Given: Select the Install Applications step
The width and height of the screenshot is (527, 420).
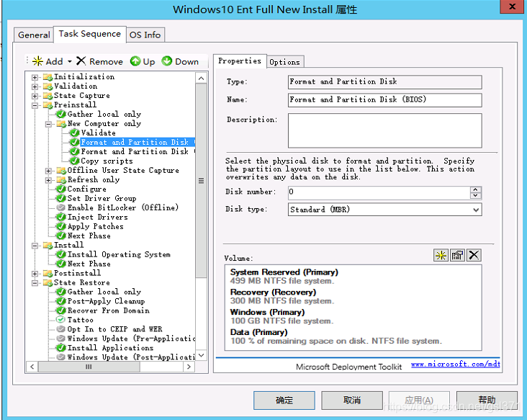Looking at the screenshot, I should point(110,348).
